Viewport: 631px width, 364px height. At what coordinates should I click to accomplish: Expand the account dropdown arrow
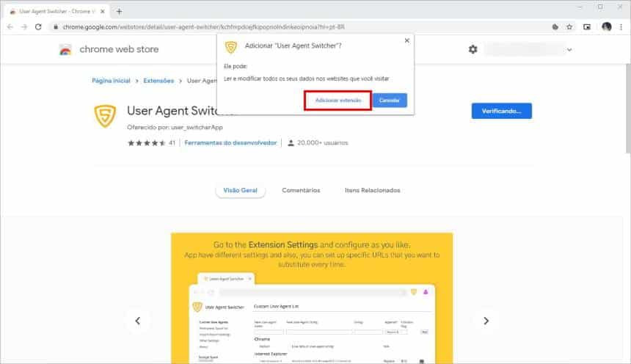(x=569, y=50)
